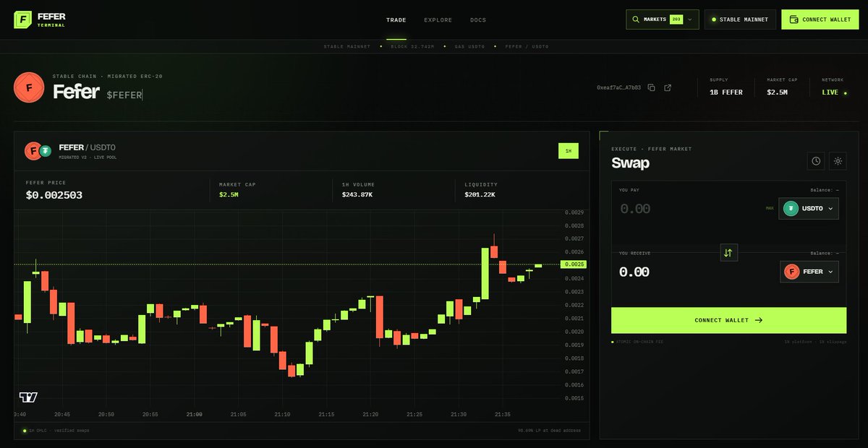Click the 1H Volume $243.87K value

[357, 195]
